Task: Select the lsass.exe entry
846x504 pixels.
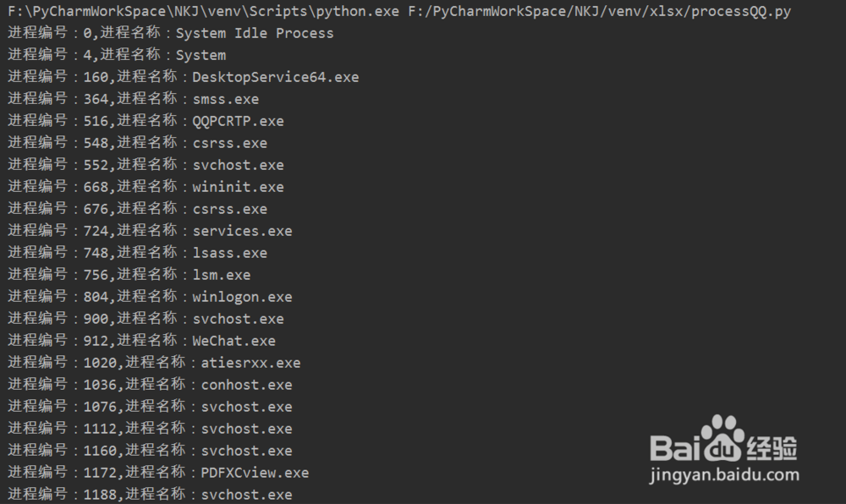Action: tap(138, 253)
